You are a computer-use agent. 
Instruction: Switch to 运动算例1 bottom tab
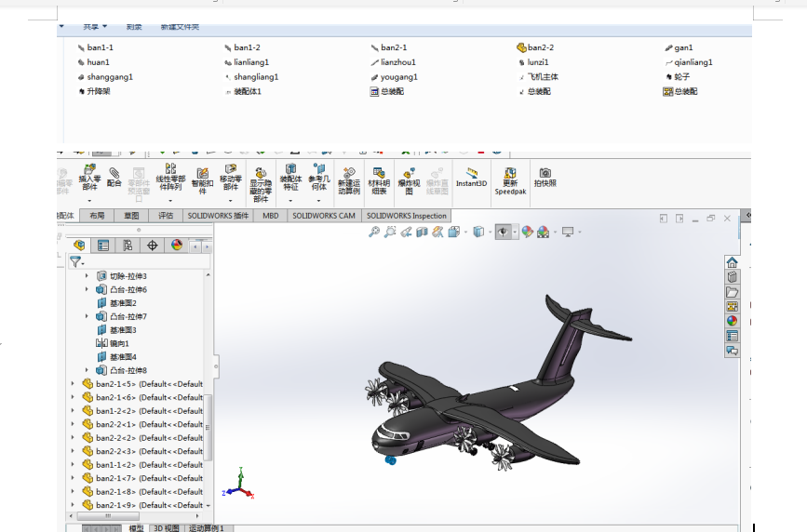click(x=206, y=528)
